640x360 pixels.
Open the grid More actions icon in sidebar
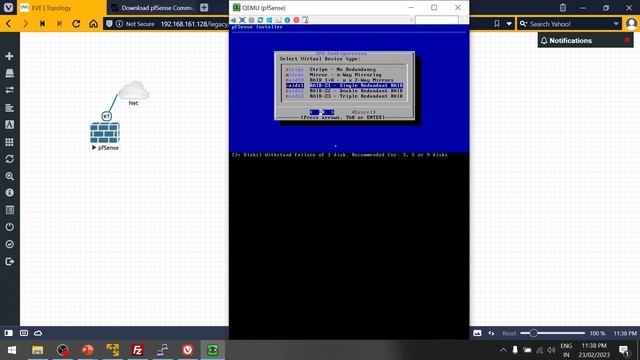(x=9, y=142)
